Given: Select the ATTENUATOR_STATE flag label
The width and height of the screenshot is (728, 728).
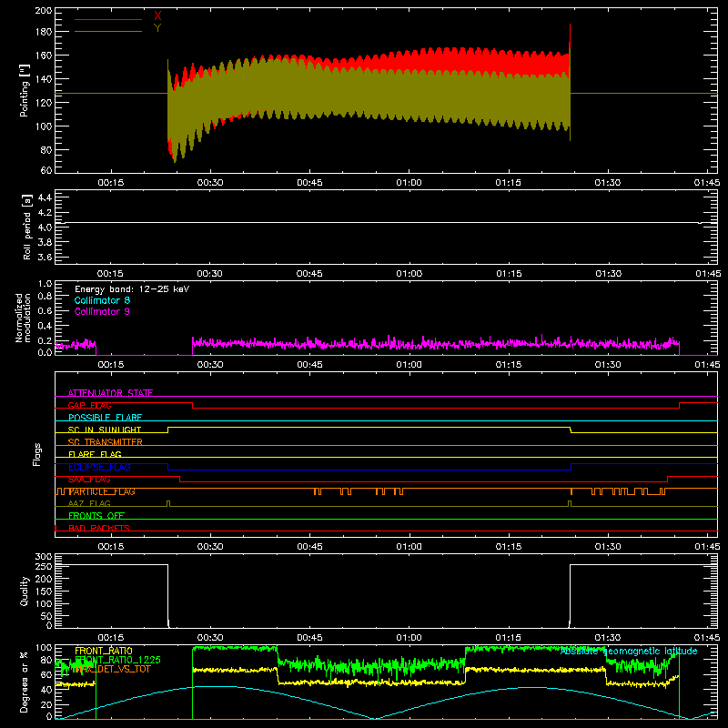Looking at the screenshot, I should tap(110, 393).
